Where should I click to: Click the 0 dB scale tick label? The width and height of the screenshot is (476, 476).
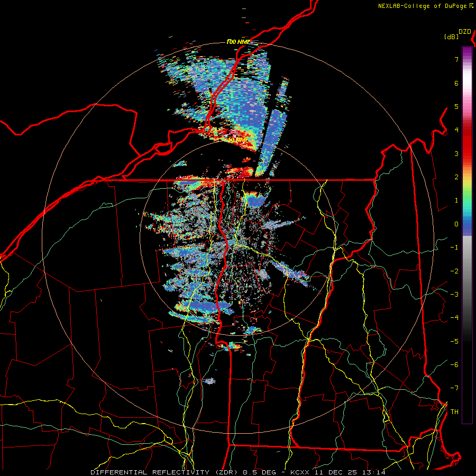456,224
